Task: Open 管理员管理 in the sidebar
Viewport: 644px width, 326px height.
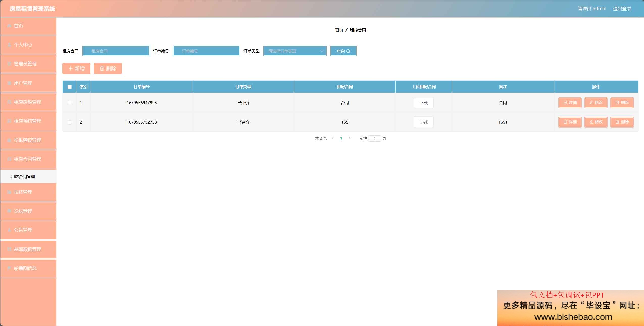Action: click(x=28, y=64)
